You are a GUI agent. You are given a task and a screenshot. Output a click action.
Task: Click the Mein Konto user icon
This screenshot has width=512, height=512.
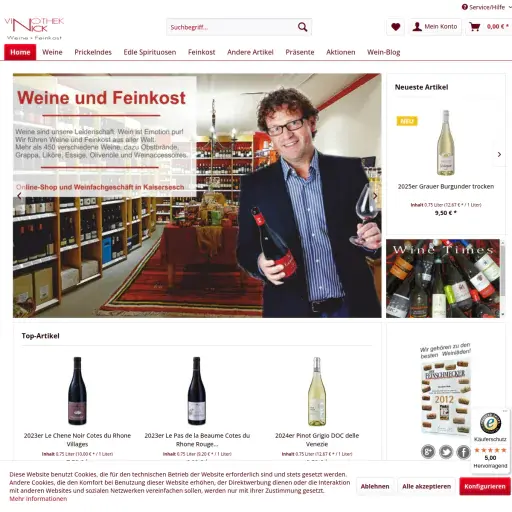click(417, 27)
